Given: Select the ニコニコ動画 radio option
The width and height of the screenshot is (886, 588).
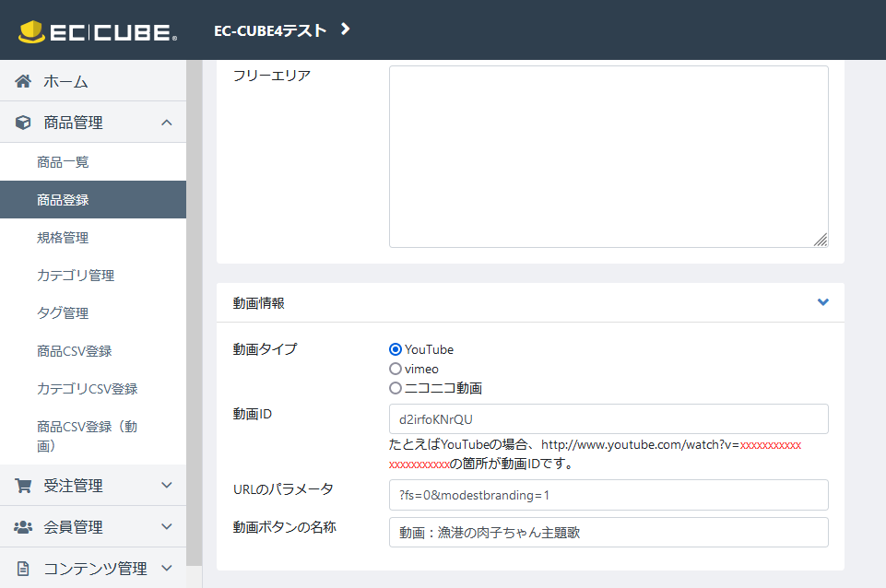Looking at the screenshot, I should tap(396, 388).
